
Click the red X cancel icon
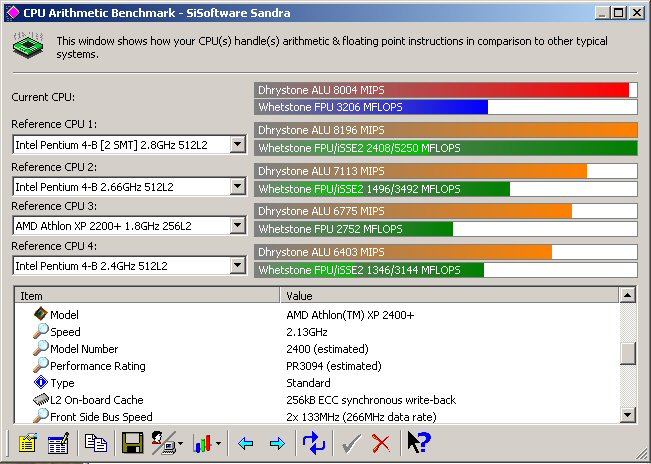click(381, 443)
